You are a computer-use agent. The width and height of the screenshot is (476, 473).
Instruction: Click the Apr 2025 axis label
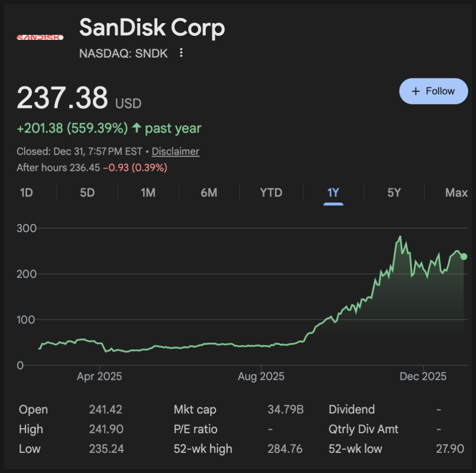pyautogui.click(x=100, y=376)
